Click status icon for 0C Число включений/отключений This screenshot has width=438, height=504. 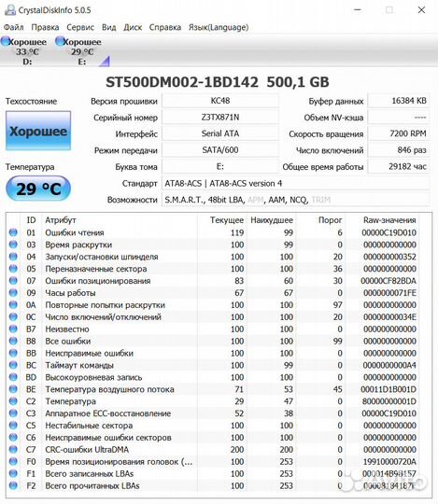pyautogui.click(x=13, y=317)
